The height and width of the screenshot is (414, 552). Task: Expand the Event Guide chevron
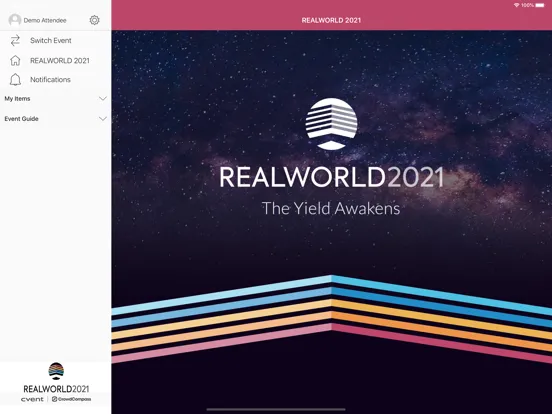103,119
